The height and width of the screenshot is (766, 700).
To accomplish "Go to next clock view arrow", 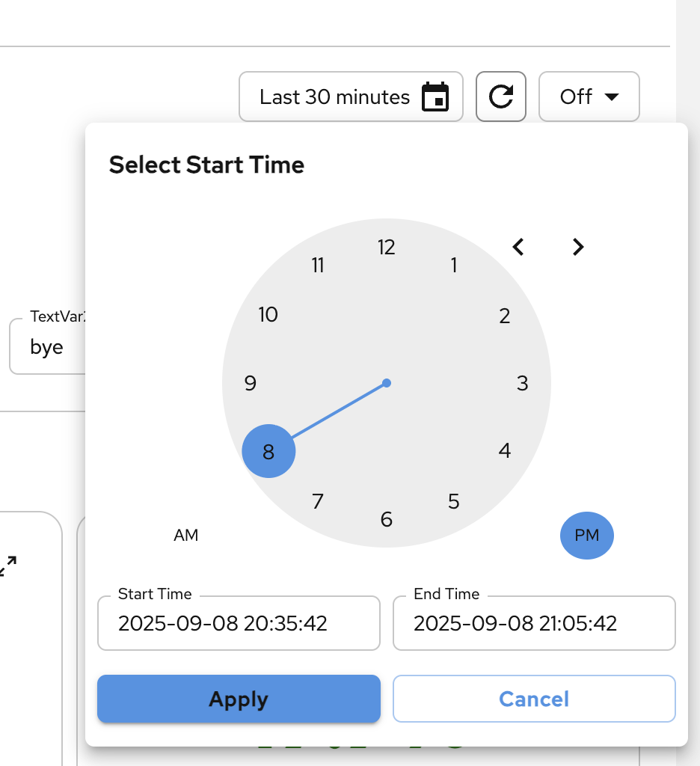I will tap(577, 247).
